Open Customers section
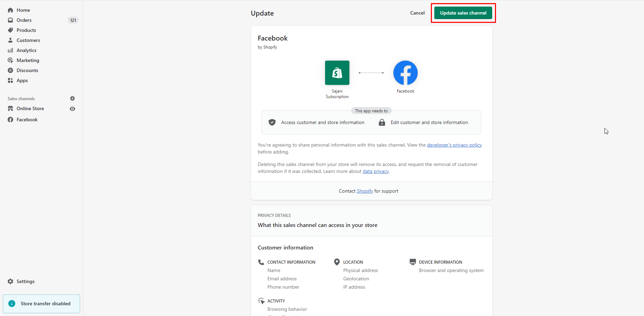 pyautogui.click(x=28, y=40)
